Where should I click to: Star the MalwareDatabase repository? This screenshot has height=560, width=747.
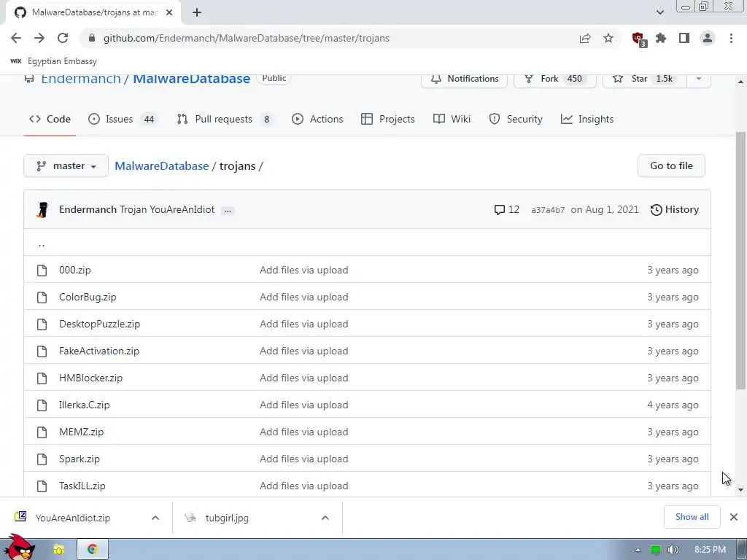(645, 79)
